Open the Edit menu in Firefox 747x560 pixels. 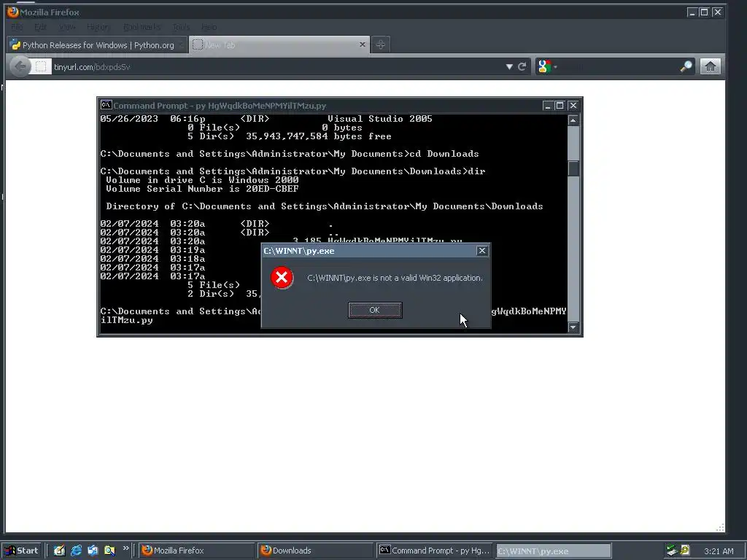coord(41,27)
